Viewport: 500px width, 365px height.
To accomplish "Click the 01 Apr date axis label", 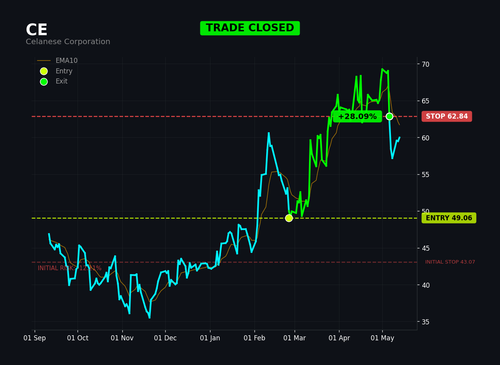I will click(339, 338).
